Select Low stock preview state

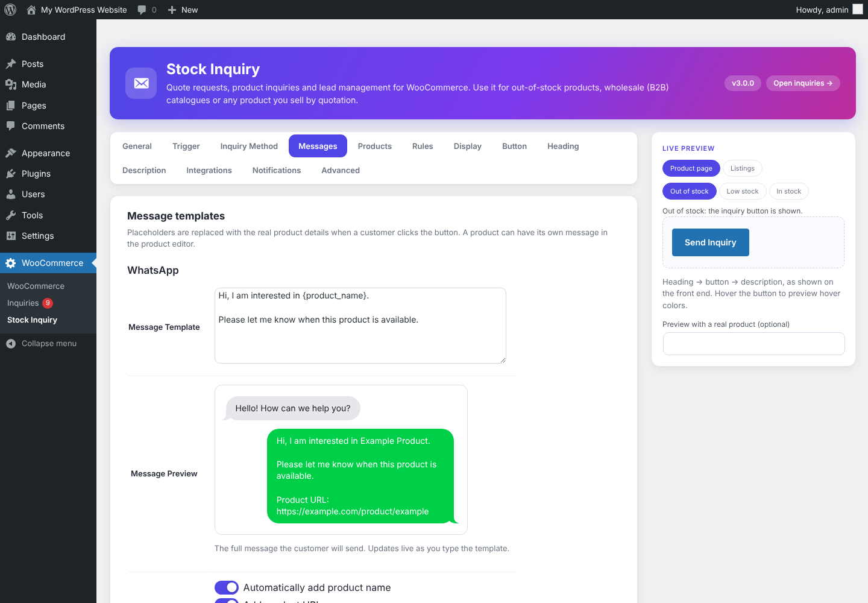[x=742, y=191]
